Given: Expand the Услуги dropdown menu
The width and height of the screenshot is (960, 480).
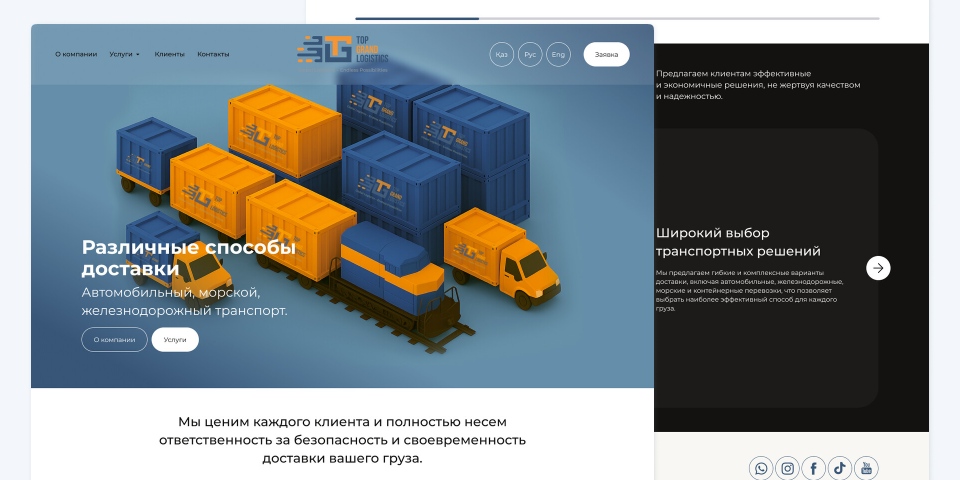Looking at the screenshot, I should pos(124,54).
